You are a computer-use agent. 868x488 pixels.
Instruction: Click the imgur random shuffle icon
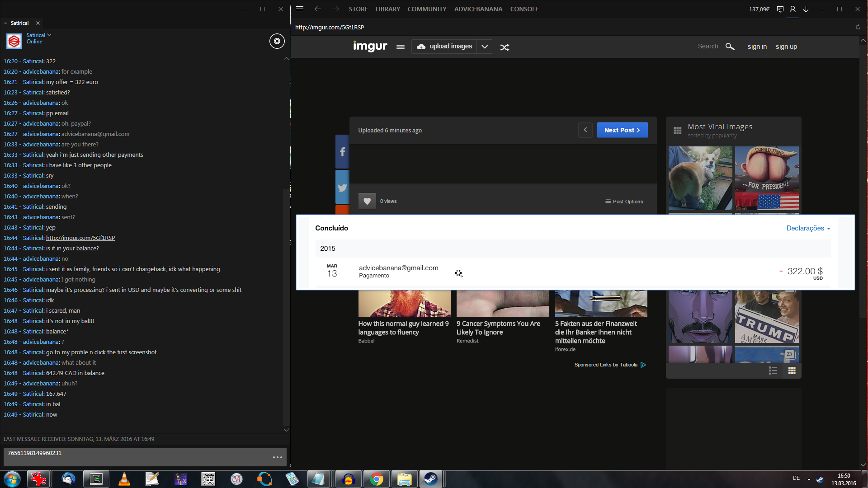click(505, 47)
